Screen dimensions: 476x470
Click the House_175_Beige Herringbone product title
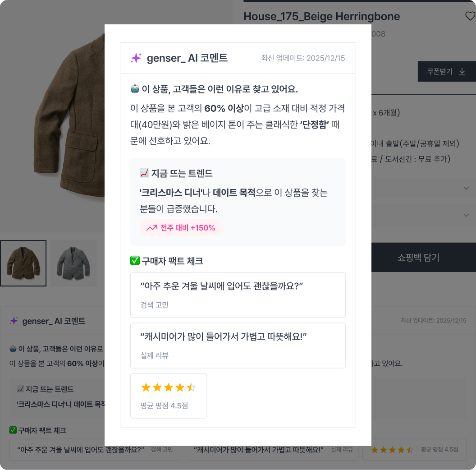tap(321, 16)
